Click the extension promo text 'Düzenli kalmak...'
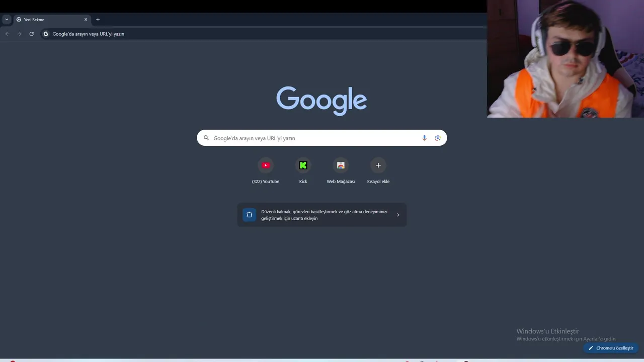Screen dimensions: 644x362 point(324,215)
